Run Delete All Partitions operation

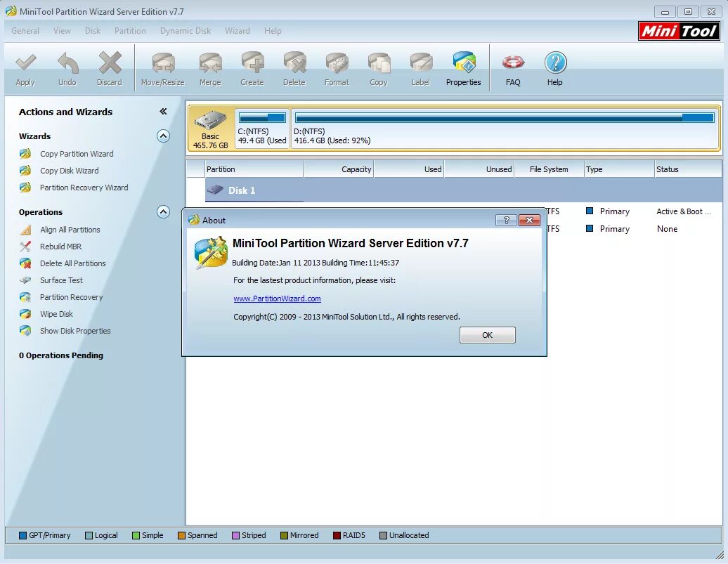73,263
